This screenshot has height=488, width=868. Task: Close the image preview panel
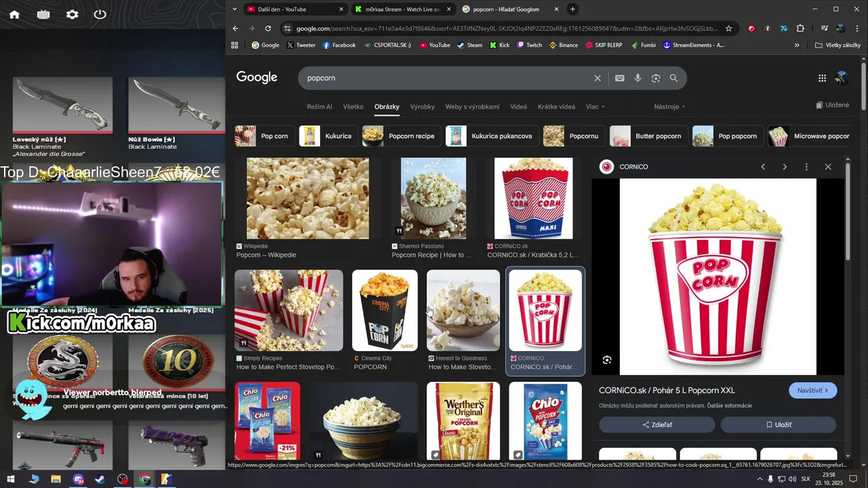point(828,167)
